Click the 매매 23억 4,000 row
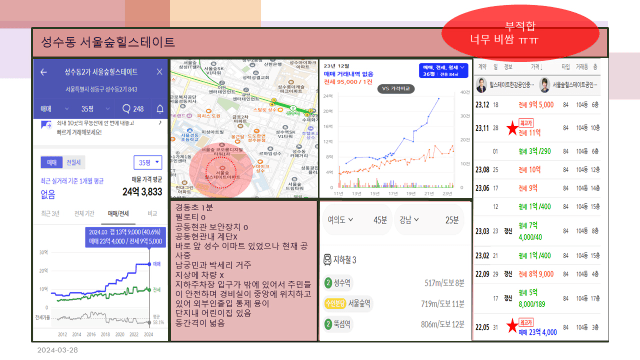Viewport: 640px width, 360px height. point(537,327)
